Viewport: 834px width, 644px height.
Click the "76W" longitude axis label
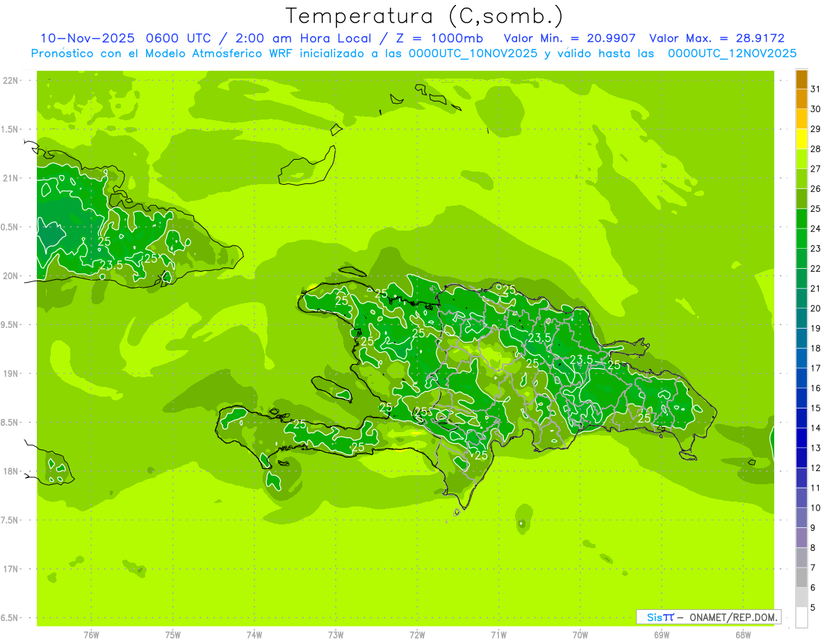[x=91, y=635]
